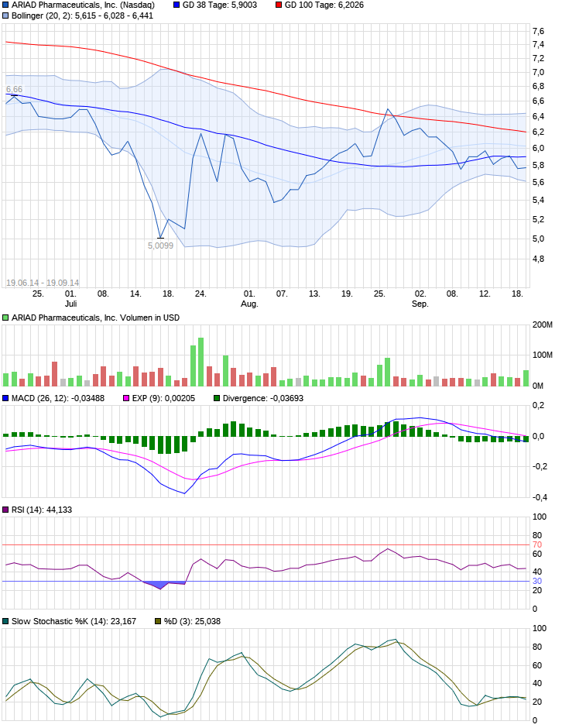Click the Sep. month label

pos(420,304)
